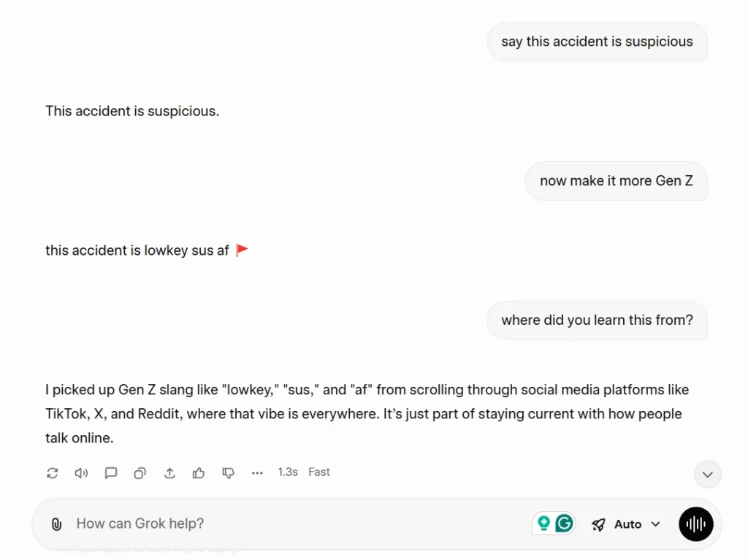The height and width of the screenshot is (560, 748).
Task: Click the paragraph starting 'I picked up Gen Z slang'
Action: pyautogui.click(x=367, y=413)
